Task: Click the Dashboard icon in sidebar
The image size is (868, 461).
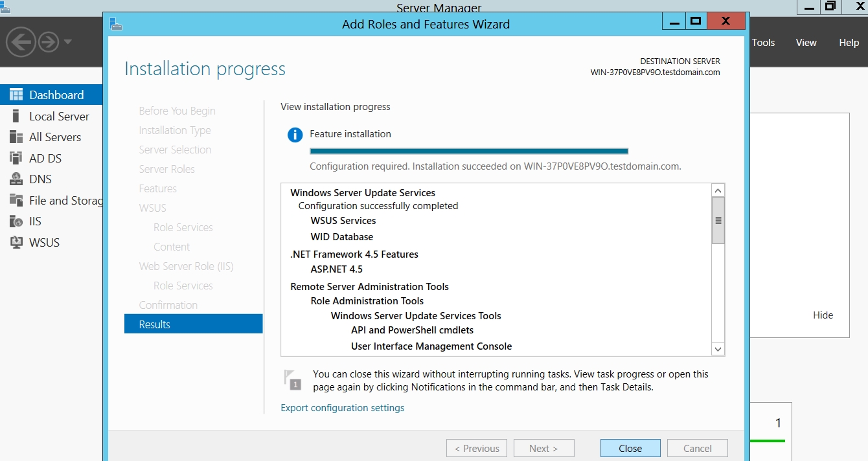Action: click(x=16, y=95)
